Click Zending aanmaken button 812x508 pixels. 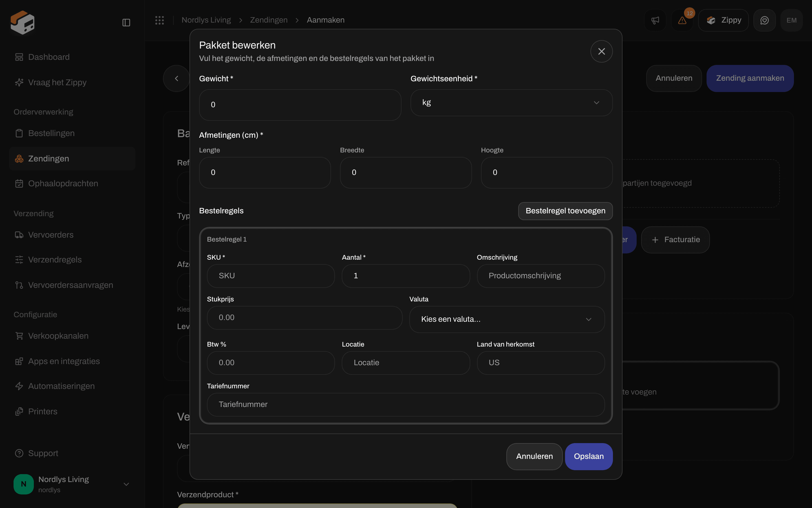click(x=750, y=78)
